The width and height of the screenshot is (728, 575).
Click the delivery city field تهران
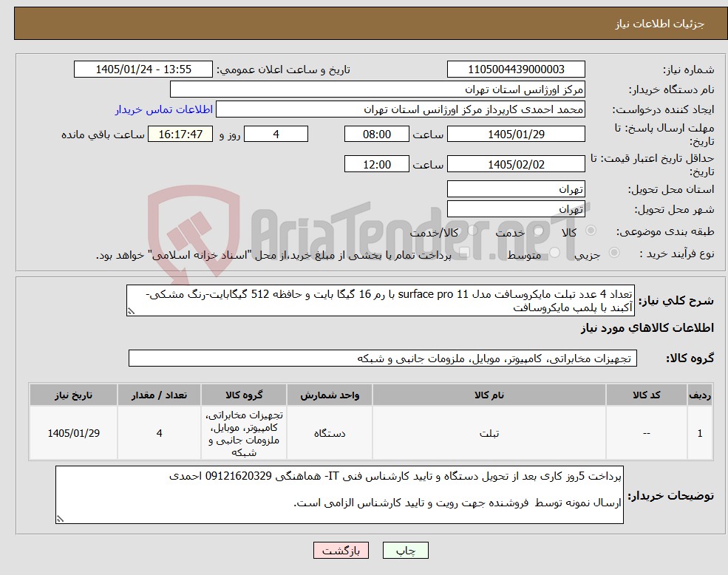click(516, 209)
